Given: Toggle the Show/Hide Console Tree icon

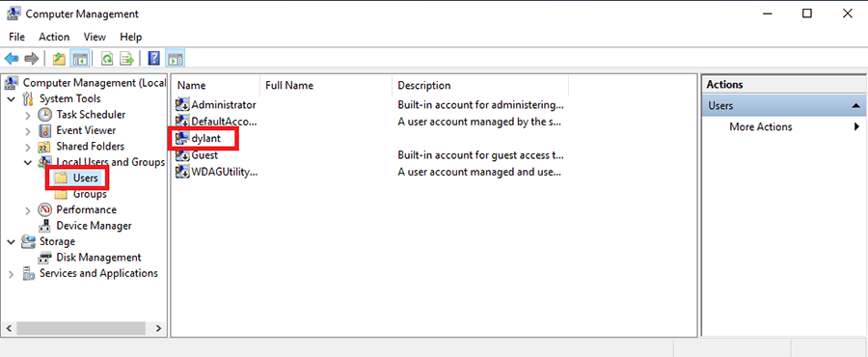Looking at the screenshot, I should pyautogui.click(x=80, y=59).
